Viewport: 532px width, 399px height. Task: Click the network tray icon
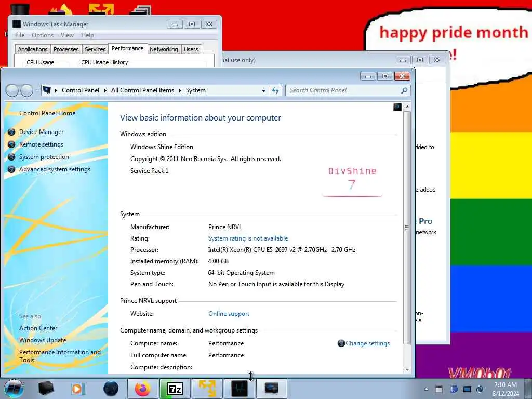click(x=467, y=389)
